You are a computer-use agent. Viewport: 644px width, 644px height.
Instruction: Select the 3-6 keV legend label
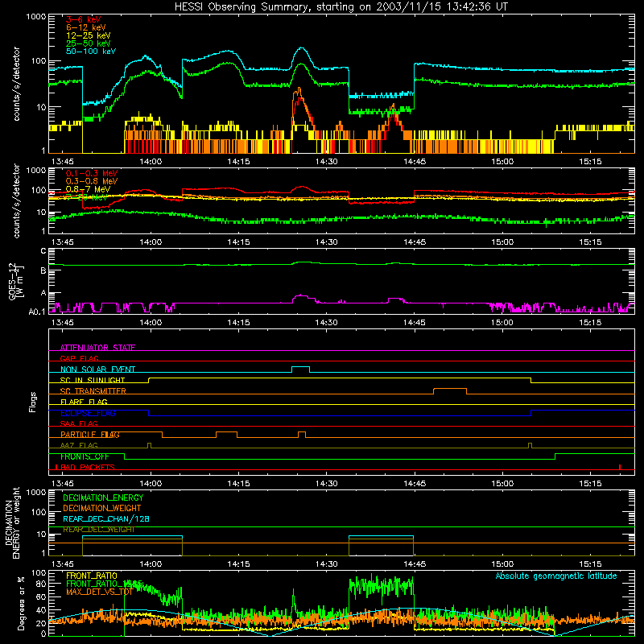click(84, 19)
